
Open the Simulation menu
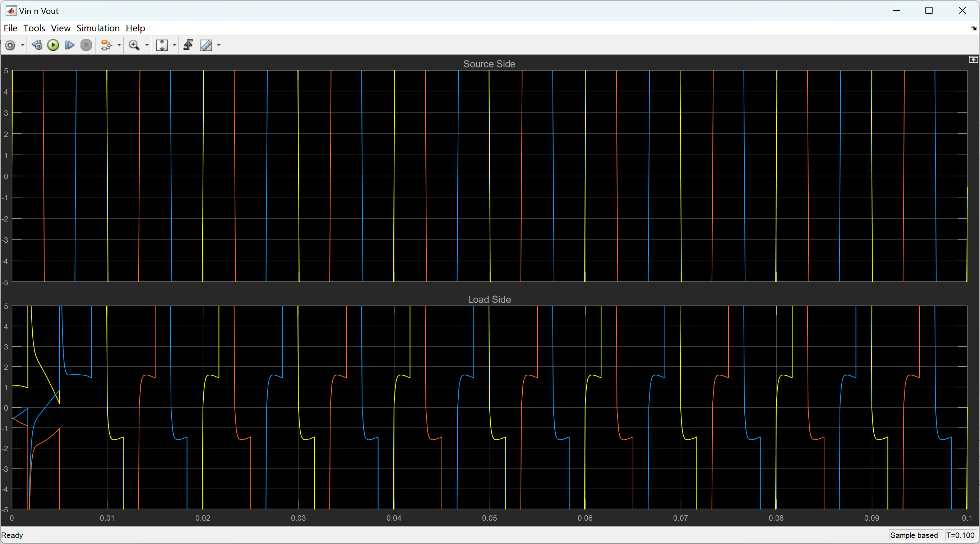98,28
